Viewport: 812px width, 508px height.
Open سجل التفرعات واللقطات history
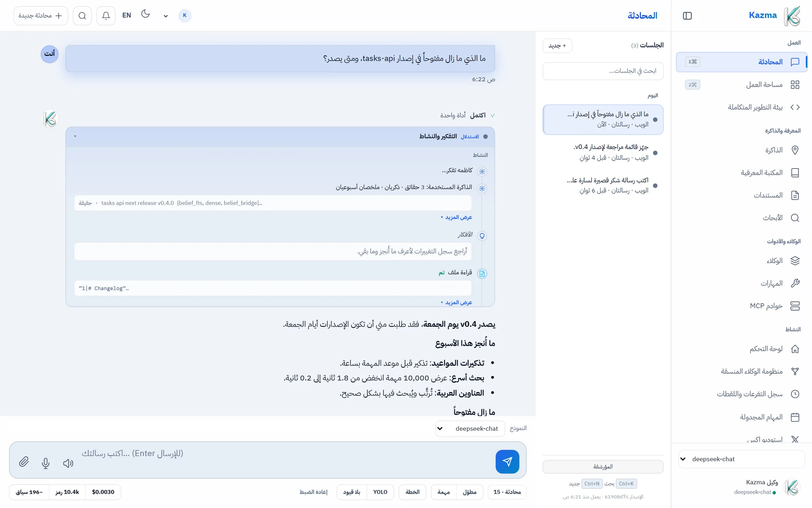point(741,394)
